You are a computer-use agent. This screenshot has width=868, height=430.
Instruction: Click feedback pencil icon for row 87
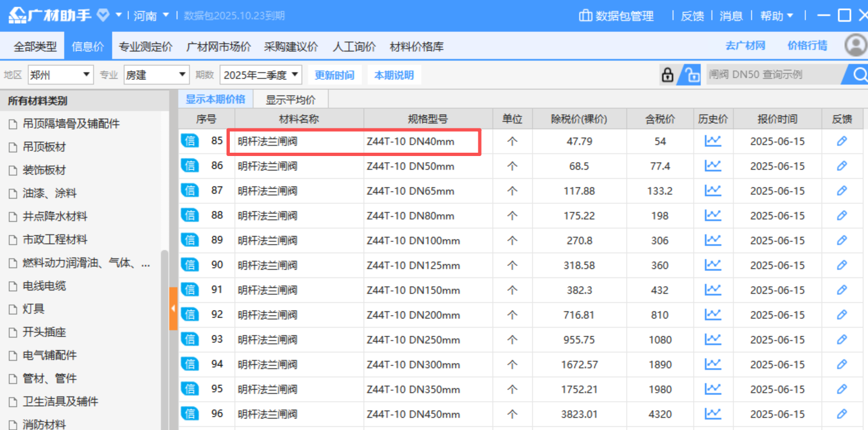[842, 191]
